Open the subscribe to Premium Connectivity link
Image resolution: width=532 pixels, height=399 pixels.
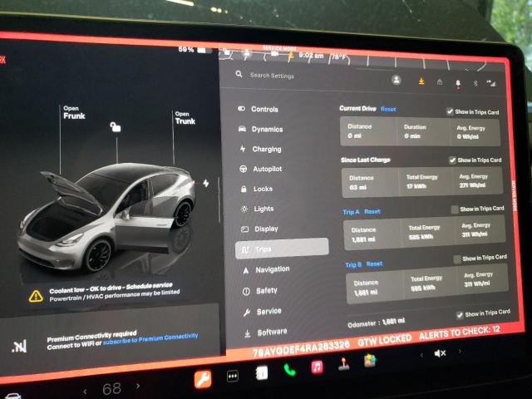[x=150, y=339]
